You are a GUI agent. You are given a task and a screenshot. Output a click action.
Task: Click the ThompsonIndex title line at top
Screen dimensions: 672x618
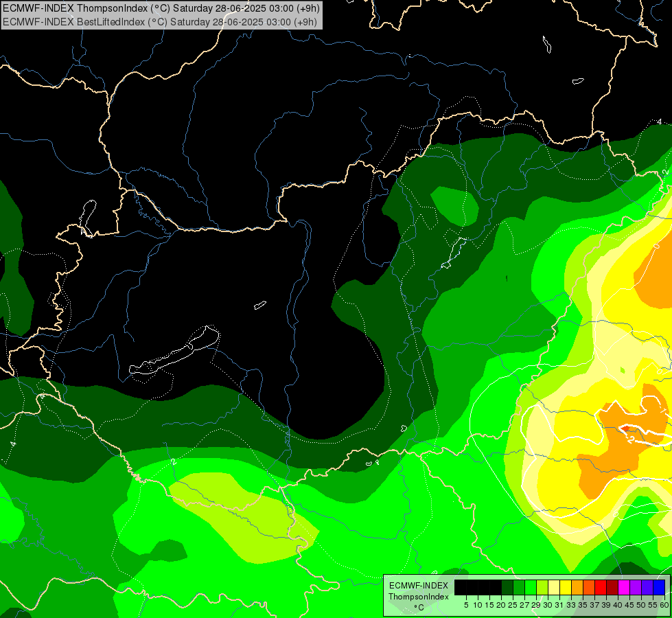[x=161, y=8]
